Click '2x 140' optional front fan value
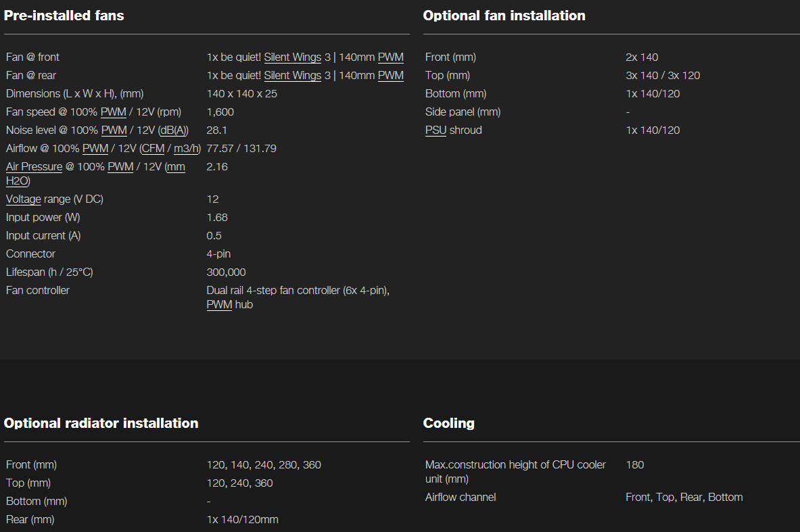 coord(642,57)
